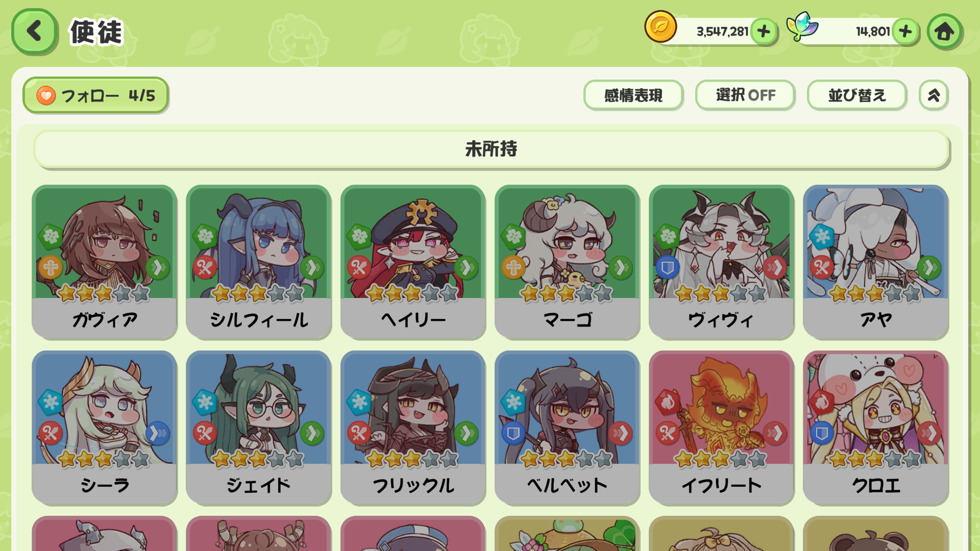The width and height of the screenshot is (980, 551).
Task: Collapse the panel with double-chevron button
Action: [x=934, y=95]
